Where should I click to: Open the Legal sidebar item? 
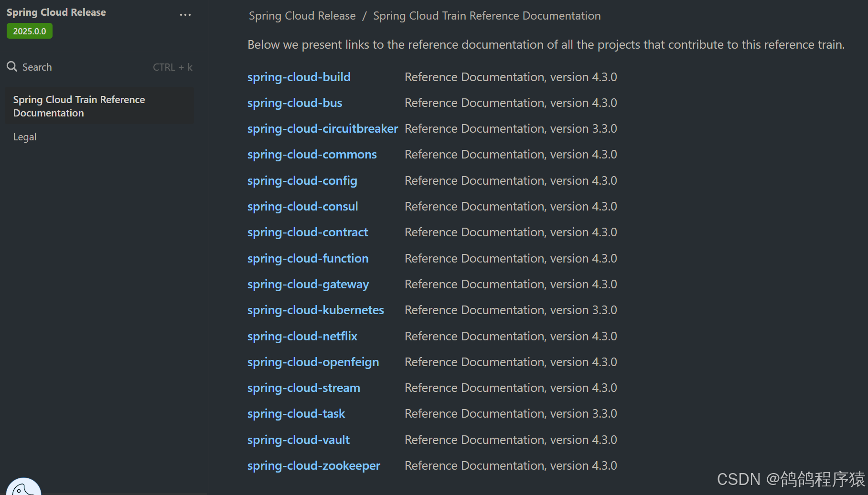click(25, 137)
